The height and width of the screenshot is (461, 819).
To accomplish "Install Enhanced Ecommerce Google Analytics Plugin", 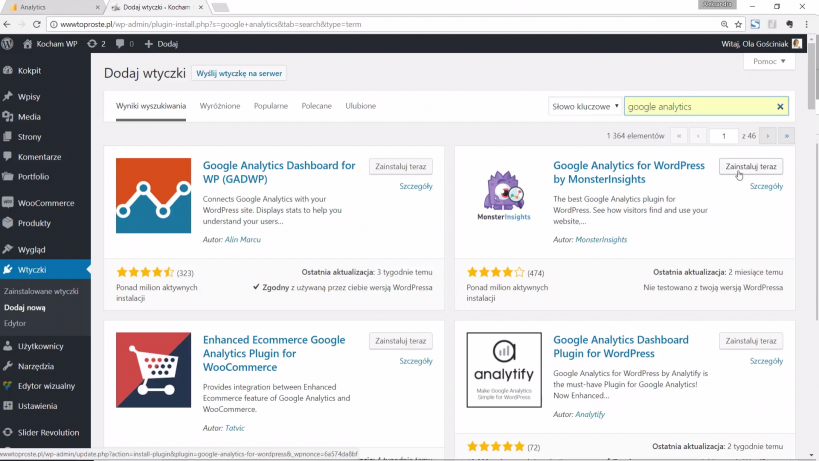I will pyautogui.click(x=401, y=341).
